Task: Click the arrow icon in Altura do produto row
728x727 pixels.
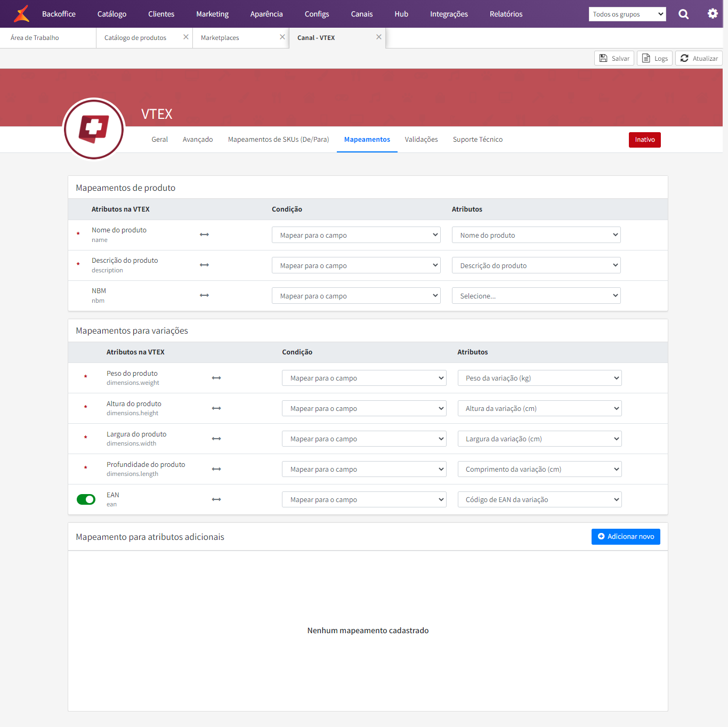Action: click(x=216, y=408)
